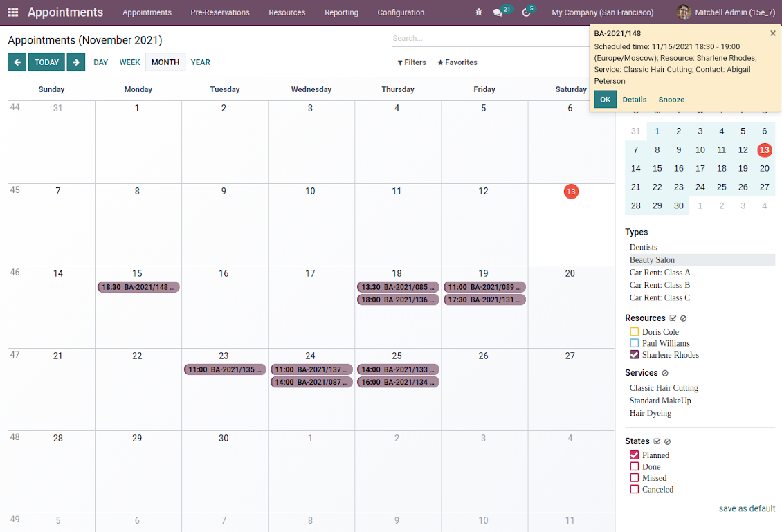Open the conversations chat icon

tap(498, 12)
